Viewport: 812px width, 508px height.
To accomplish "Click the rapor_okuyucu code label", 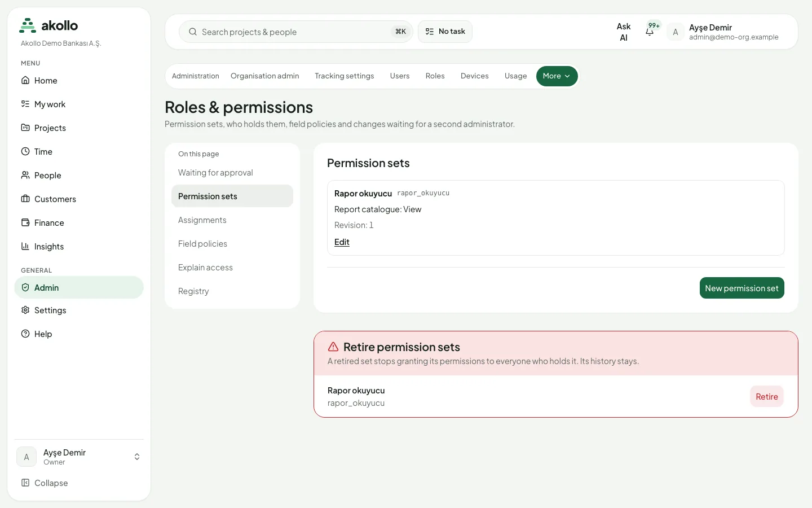I will [423, 193].
